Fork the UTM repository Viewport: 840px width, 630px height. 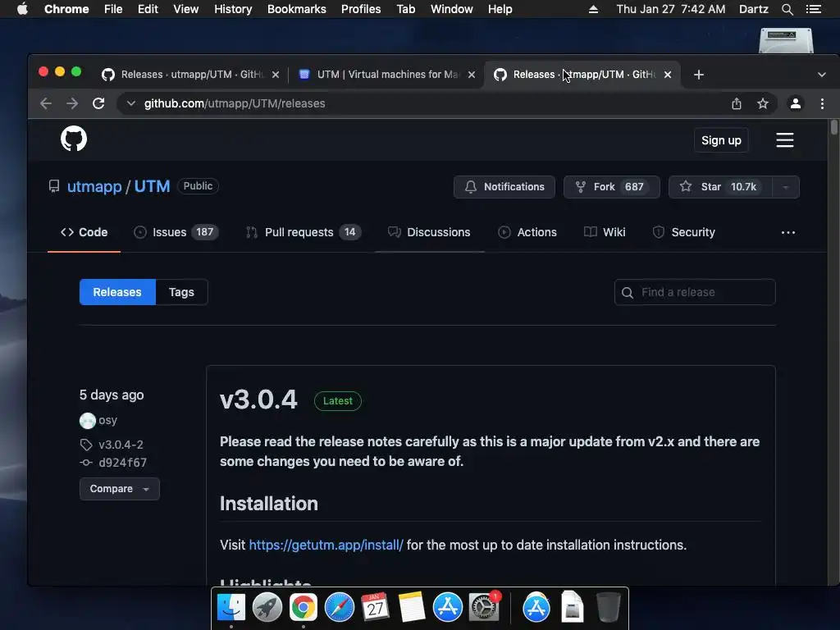(611, 187)
